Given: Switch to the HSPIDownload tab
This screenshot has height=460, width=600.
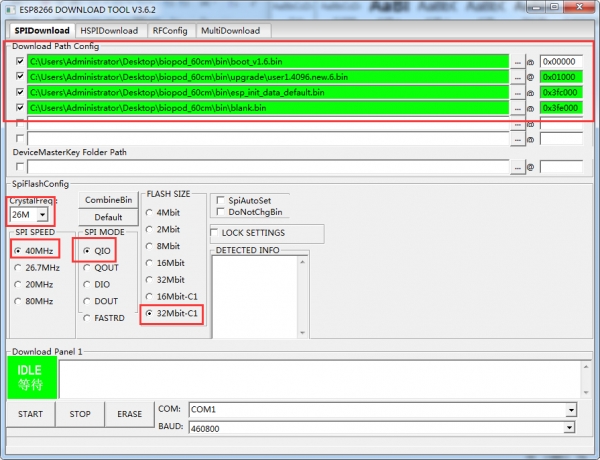Looking at the screenshot, I should click(x=109, y=31).
